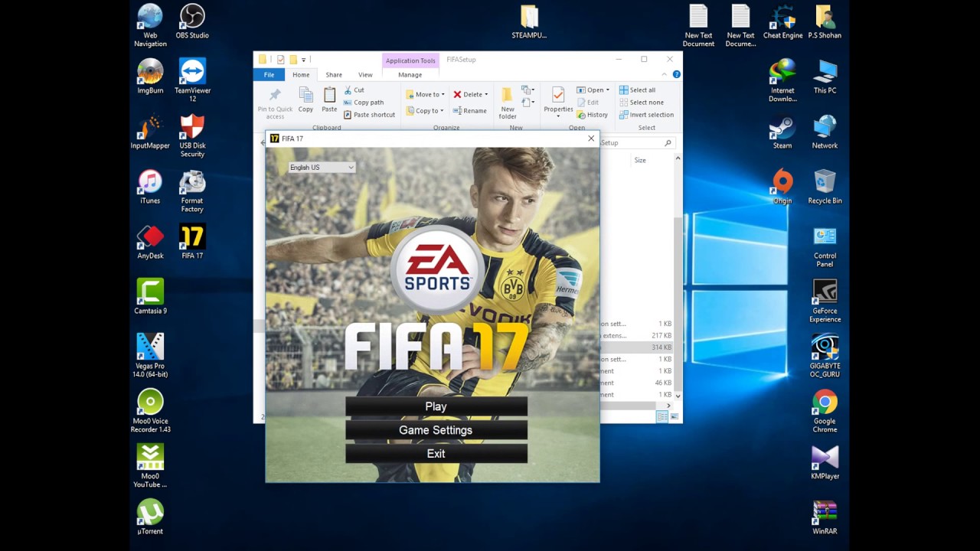Select the Camtasia 9 desktop icon
This screenshot has width=980, height=551.
click(150, 297)
